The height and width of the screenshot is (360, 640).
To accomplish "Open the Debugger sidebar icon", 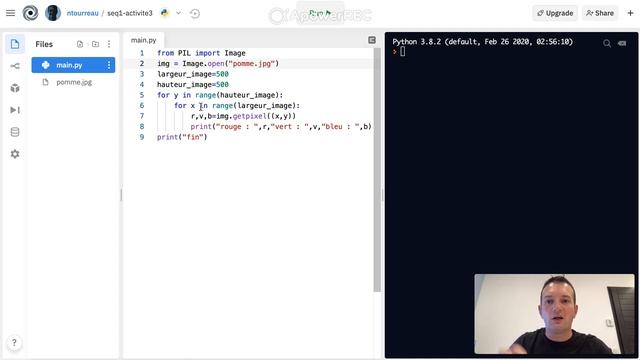I will coord(15,110).
